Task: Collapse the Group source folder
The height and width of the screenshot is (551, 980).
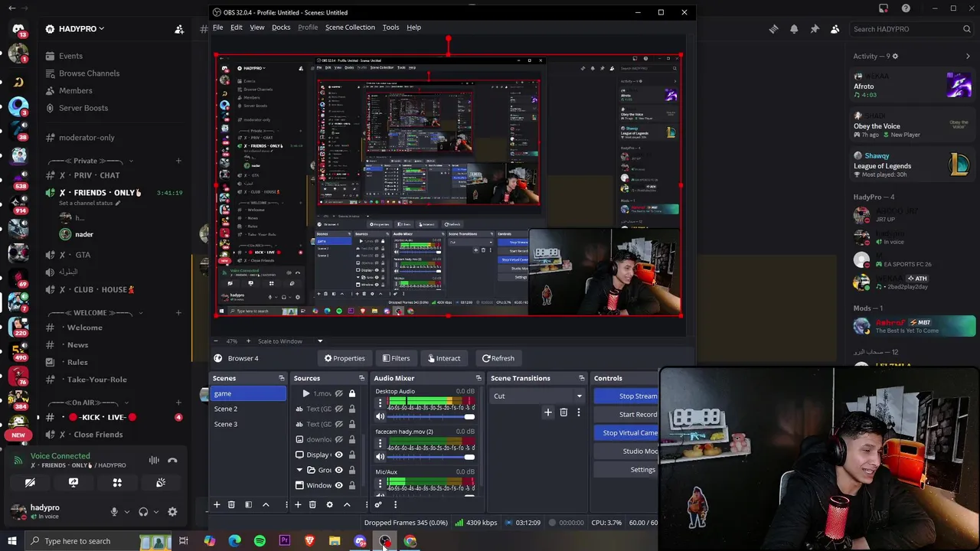Action: coord(299,470)
